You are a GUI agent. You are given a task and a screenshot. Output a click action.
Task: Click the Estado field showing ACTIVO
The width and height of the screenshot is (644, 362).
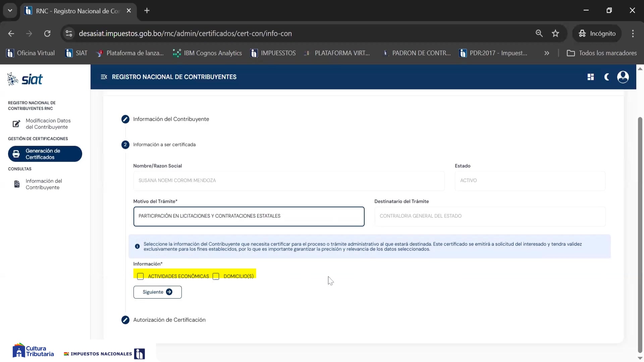coord(530,181)
